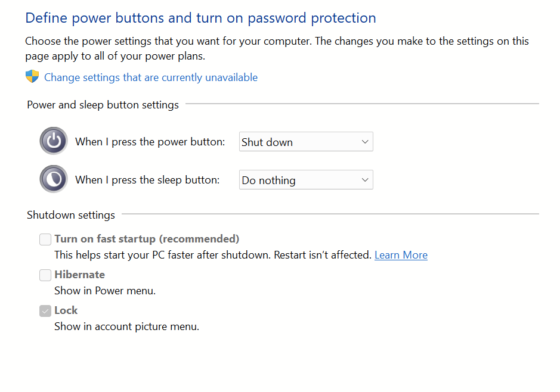Click the power button icon

coord(54,141)
